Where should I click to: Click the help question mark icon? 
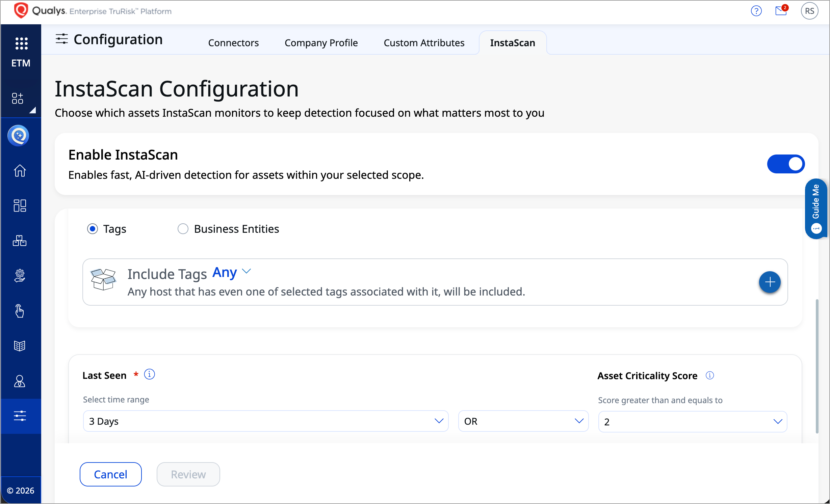tap(756, 11)
